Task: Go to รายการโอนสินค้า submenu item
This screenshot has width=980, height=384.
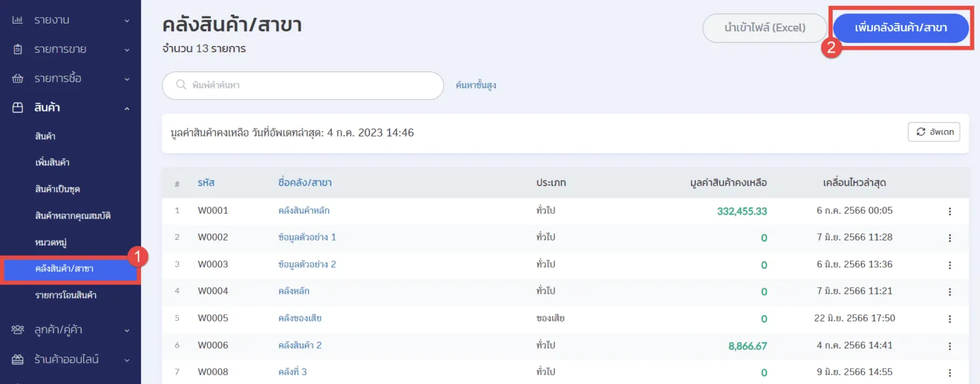Action: point(66,295)
